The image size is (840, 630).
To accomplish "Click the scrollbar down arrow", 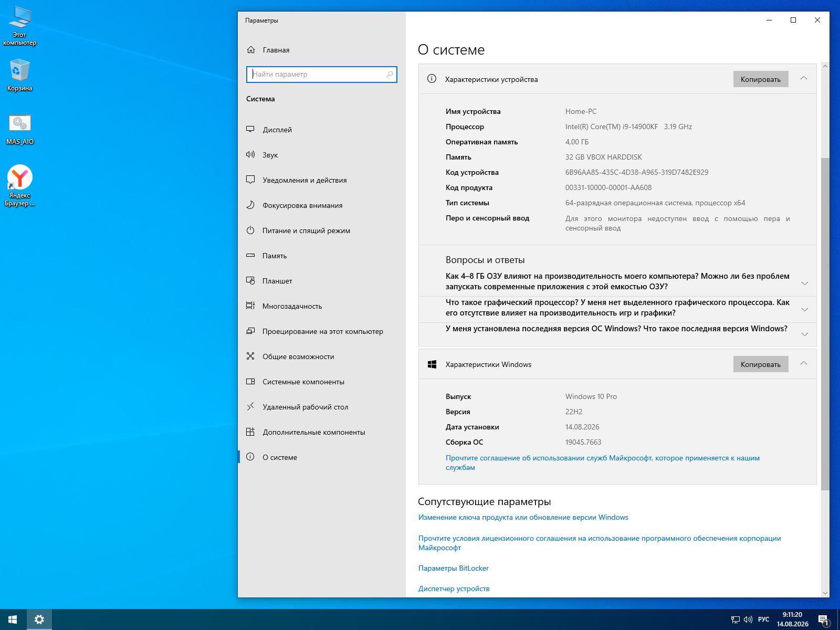I will click(x=825, y=593).
